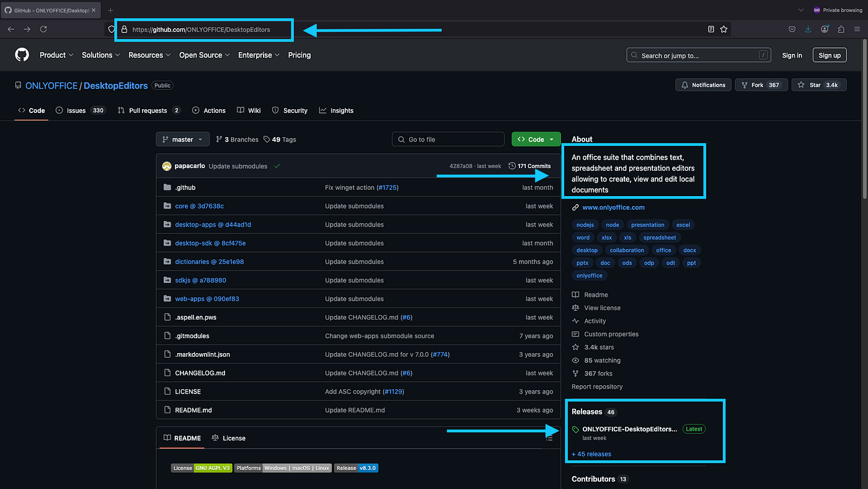Click the file icon beside CHANGELOG.md
The height and width of the screenshot is (489, 868).
[167, 373]
